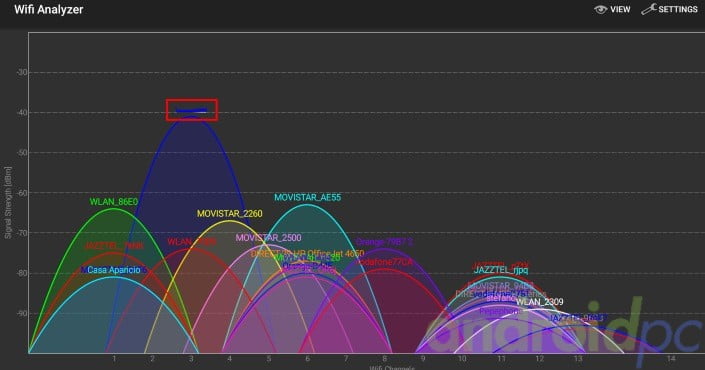Open the View eye icon

coord(600,9)
